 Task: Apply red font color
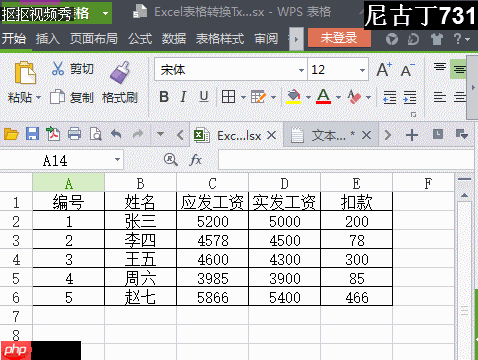[x=323, y=97]
